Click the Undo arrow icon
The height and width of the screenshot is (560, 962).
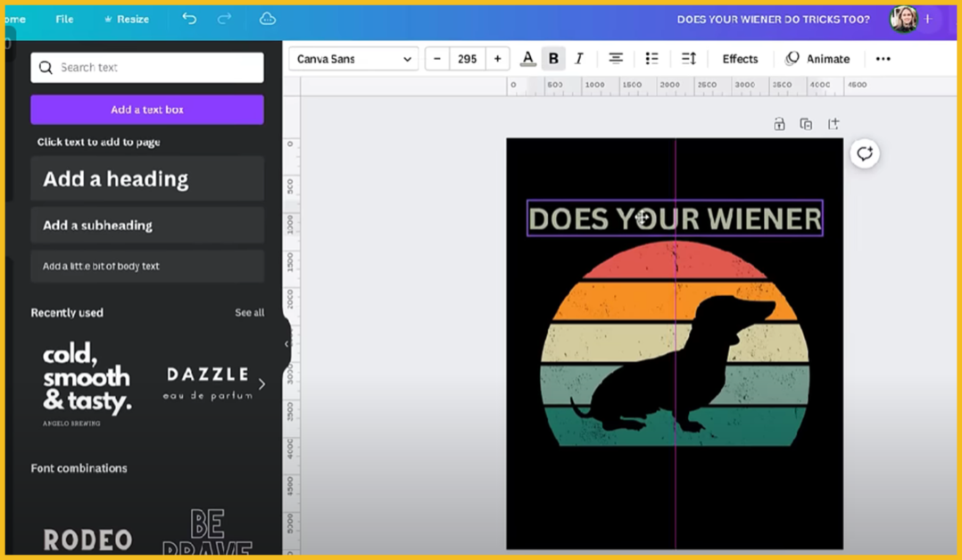coord(189,19)
